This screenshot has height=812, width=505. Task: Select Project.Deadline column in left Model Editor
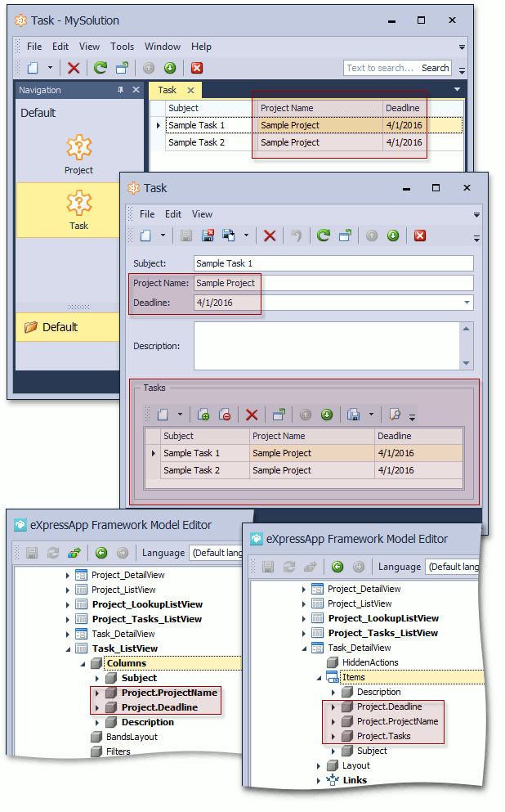pos(159,707)
